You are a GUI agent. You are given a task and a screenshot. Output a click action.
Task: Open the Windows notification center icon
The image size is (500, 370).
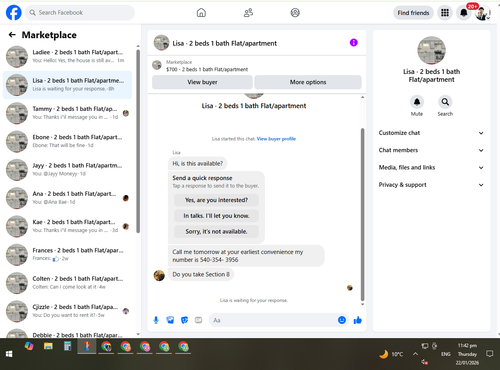click(x=490, y=354)
